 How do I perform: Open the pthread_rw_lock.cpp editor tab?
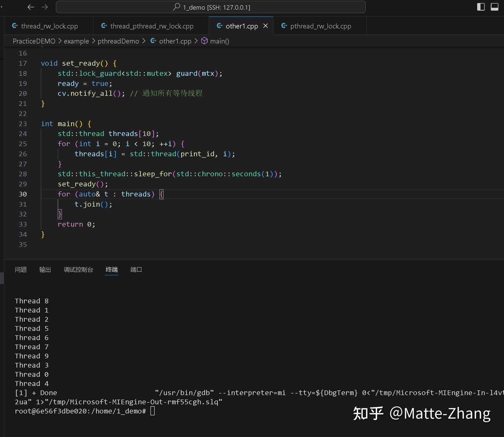pos(321,26)
